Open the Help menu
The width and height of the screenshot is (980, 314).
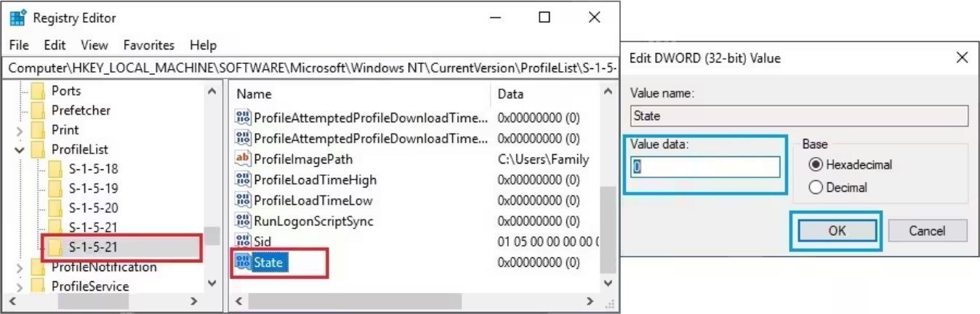tap(203, 45)
